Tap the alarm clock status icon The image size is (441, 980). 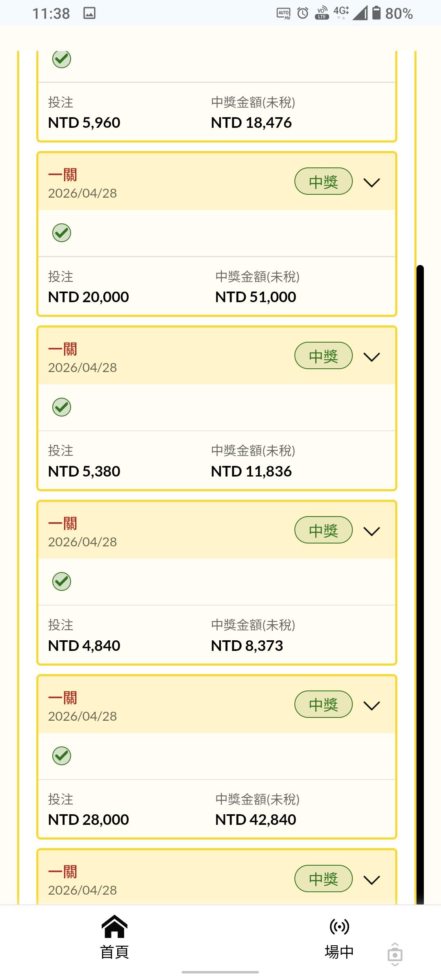(x=303, y=13)
